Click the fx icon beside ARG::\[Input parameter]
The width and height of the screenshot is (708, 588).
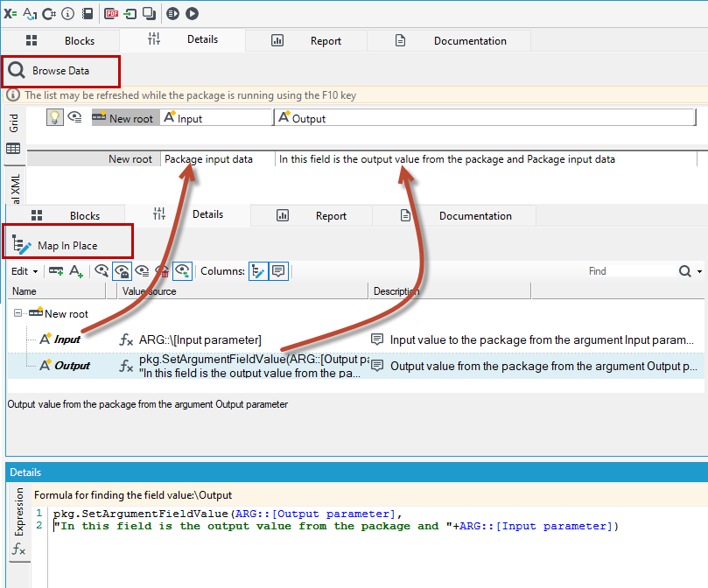[x=126, y=339]
